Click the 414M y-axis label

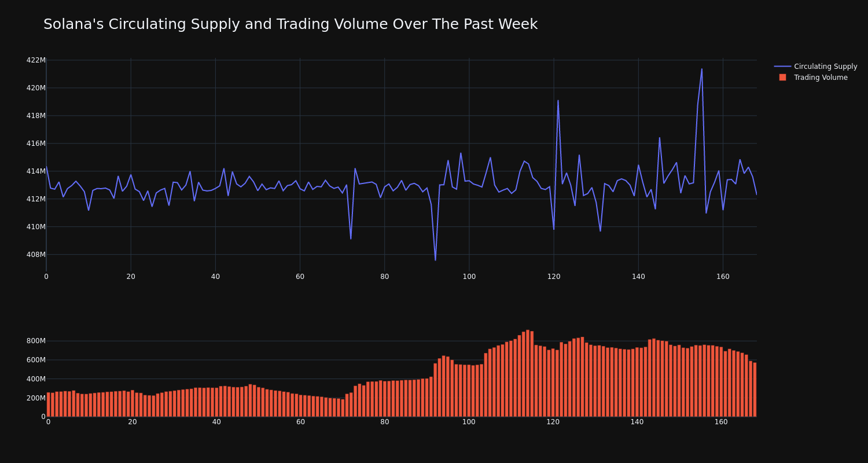tap(36, 171)
